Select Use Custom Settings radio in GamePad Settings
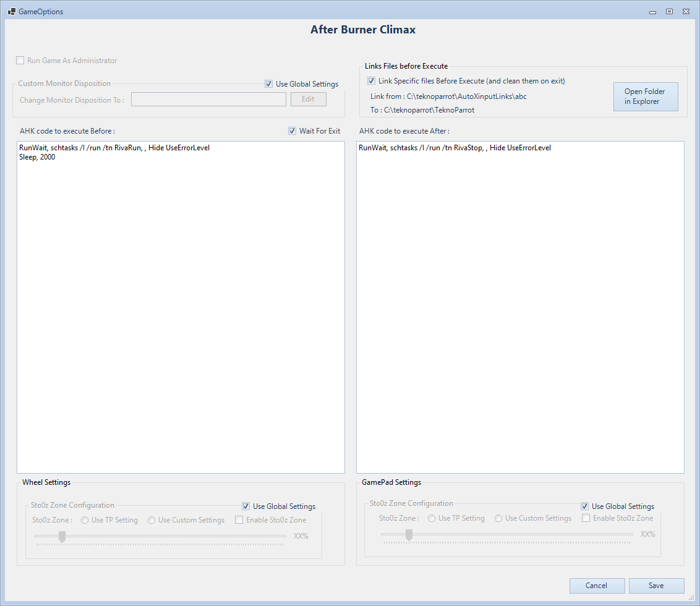 pyautogui.click(x=498, y=518)
